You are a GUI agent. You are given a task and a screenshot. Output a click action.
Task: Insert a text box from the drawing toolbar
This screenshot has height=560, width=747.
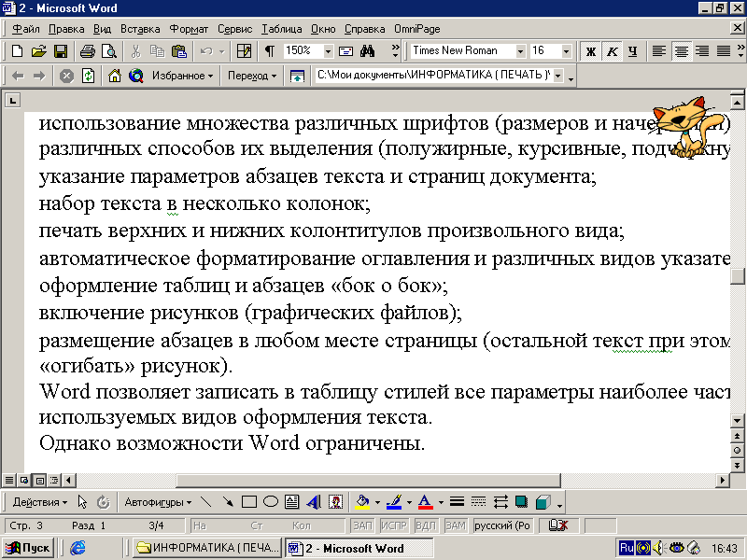click(x=291, y=502)
